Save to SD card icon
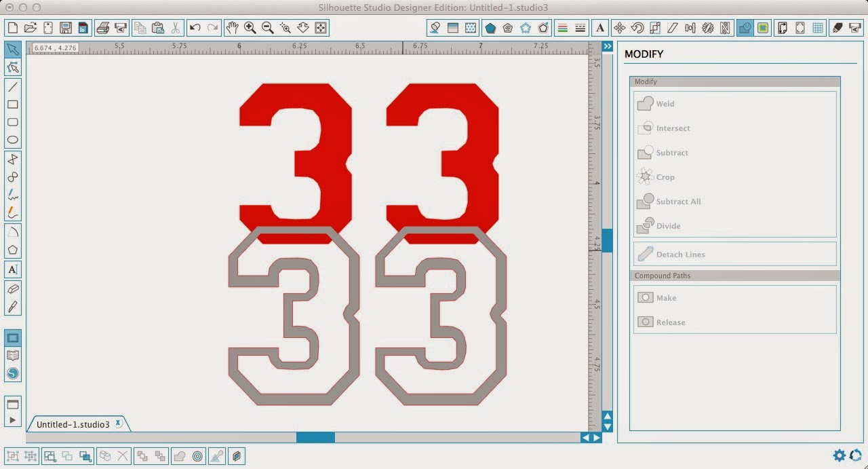The height and width of the screenshot is (469, 868). click(83, 28)
